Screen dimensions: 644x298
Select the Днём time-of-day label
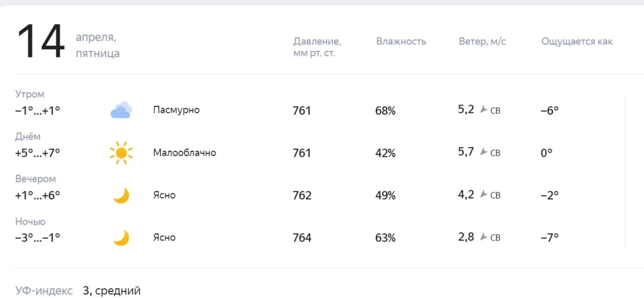pos(28,136)
